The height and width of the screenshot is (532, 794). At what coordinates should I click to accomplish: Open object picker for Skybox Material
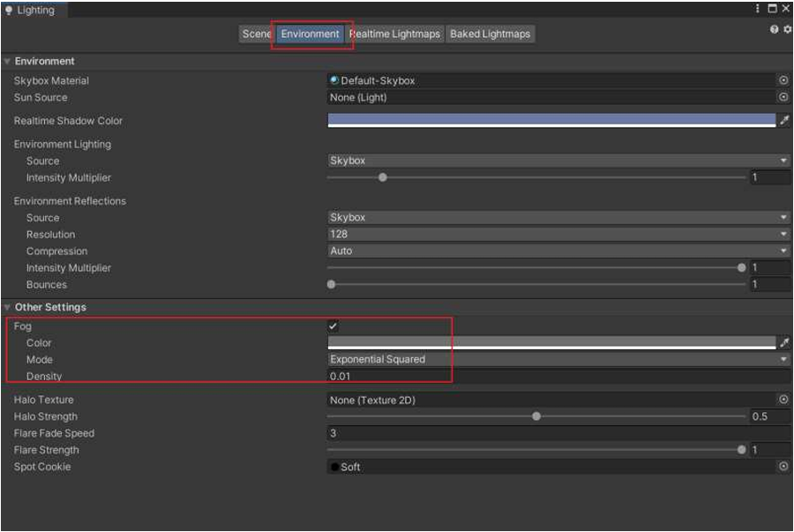[783, 80]
